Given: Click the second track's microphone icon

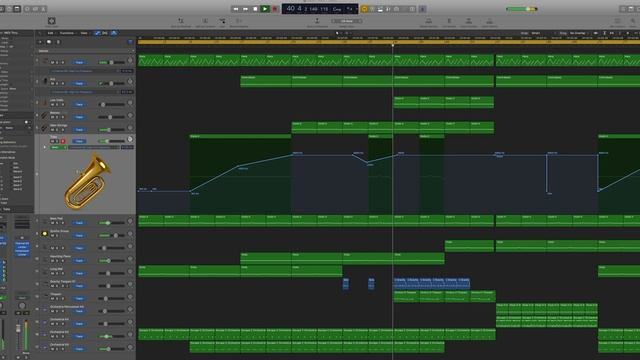Looking at the screenshot, I should [45, 81].
